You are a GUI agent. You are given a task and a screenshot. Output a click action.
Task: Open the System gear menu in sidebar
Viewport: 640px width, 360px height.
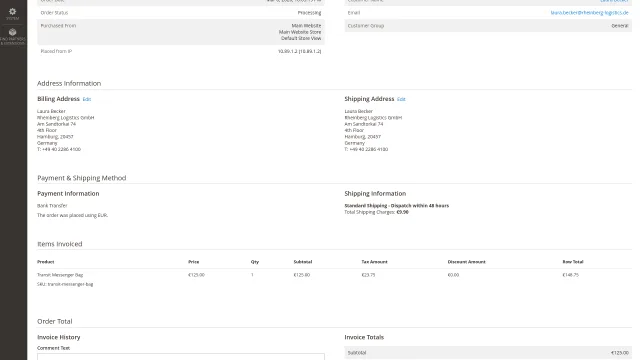(12, 14)
